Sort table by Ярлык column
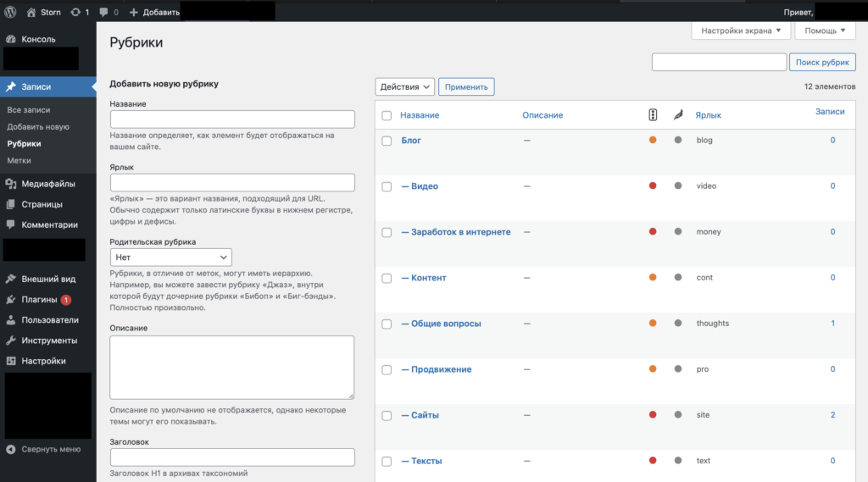The width and height of the screenshot is (868, 482). 708,115
